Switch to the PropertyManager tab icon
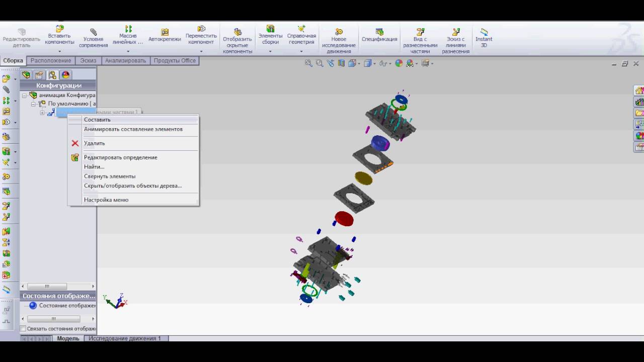644x362 pixels. pos(39,75)
